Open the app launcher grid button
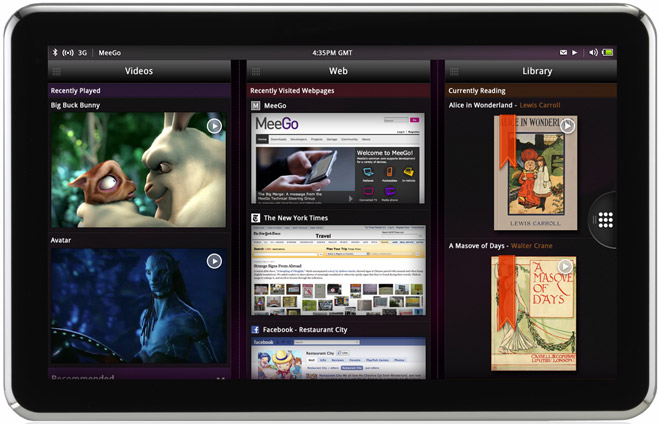Image resolution: width=659 pixels, height=424 pixels. pyautogui.click(x=606, y=220)
